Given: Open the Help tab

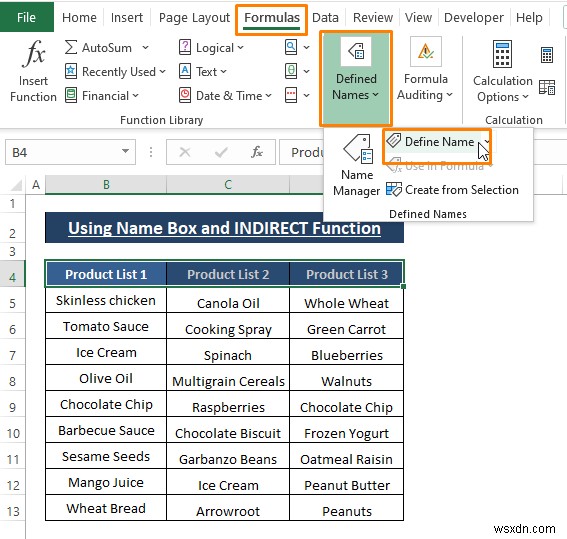Looking at the screenshot, I should [x=529, y=17].
